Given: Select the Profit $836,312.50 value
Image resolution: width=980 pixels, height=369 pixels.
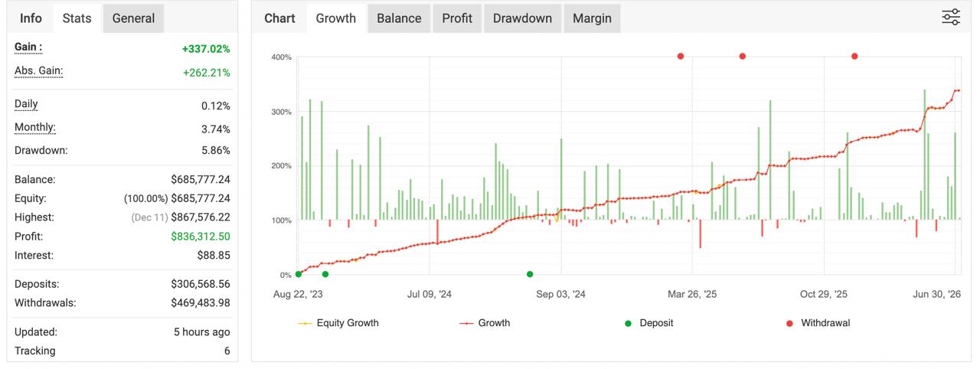Looking at the screenshot, I should [x=201, y=237].
